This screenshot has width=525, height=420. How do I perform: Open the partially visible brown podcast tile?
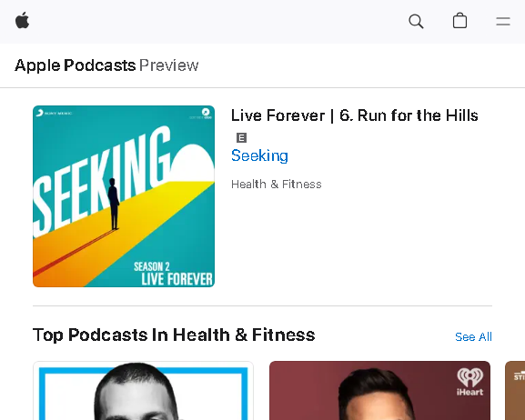click(515, 391)
